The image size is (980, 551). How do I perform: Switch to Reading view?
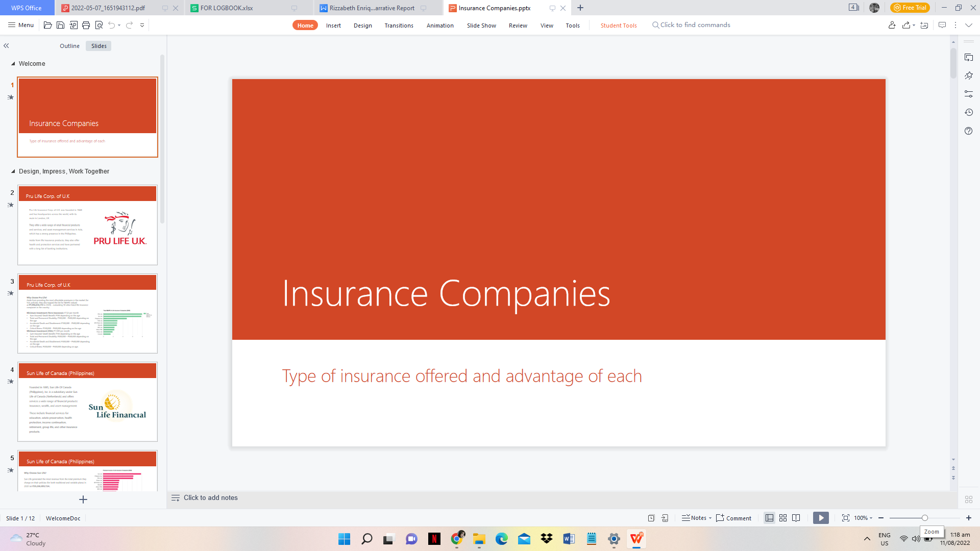tap(796, 518)
